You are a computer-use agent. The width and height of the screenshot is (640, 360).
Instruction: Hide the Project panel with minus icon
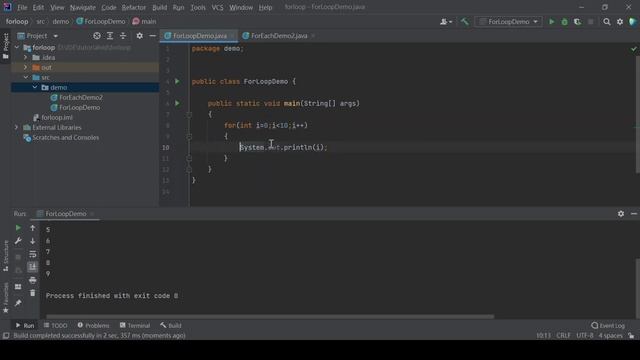153,36
